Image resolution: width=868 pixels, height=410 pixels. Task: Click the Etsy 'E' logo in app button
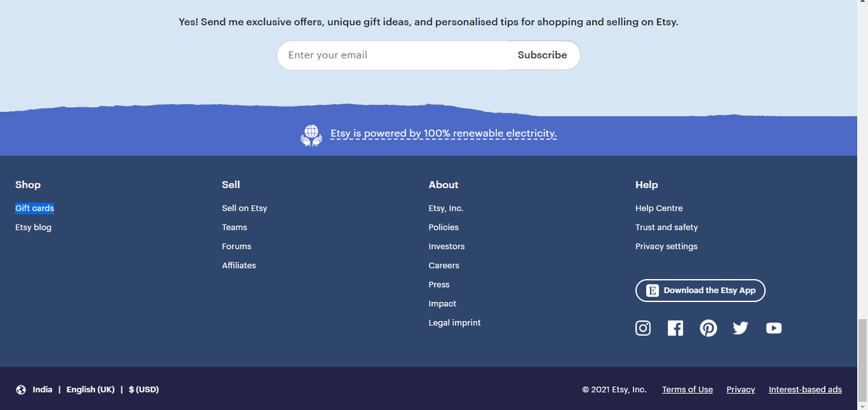tap(652, 291)
